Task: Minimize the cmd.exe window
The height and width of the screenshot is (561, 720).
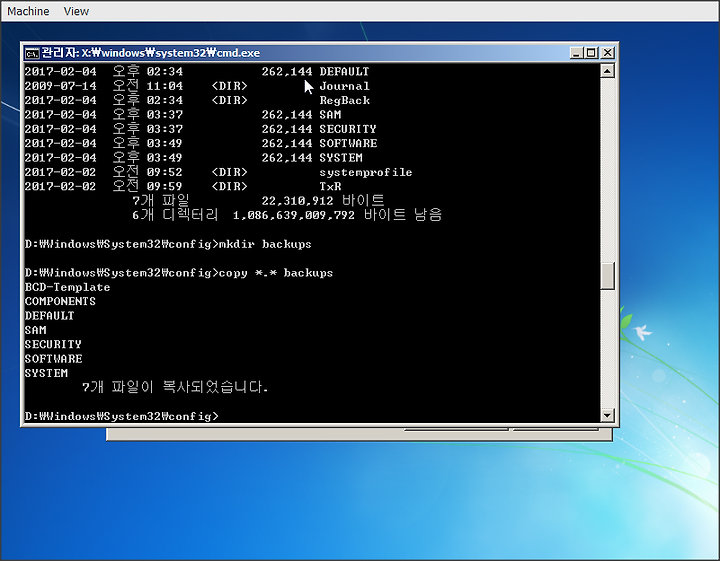Action: point(576,53)
